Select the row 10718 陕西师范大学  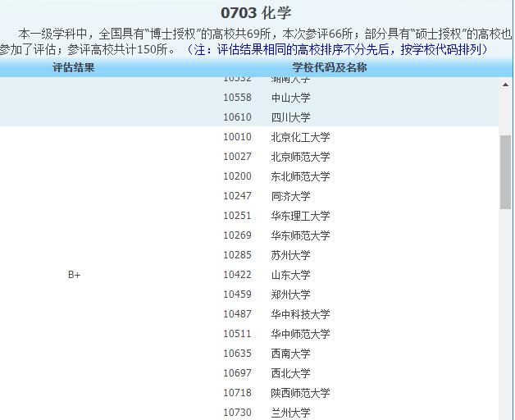(x=276, y=393)
